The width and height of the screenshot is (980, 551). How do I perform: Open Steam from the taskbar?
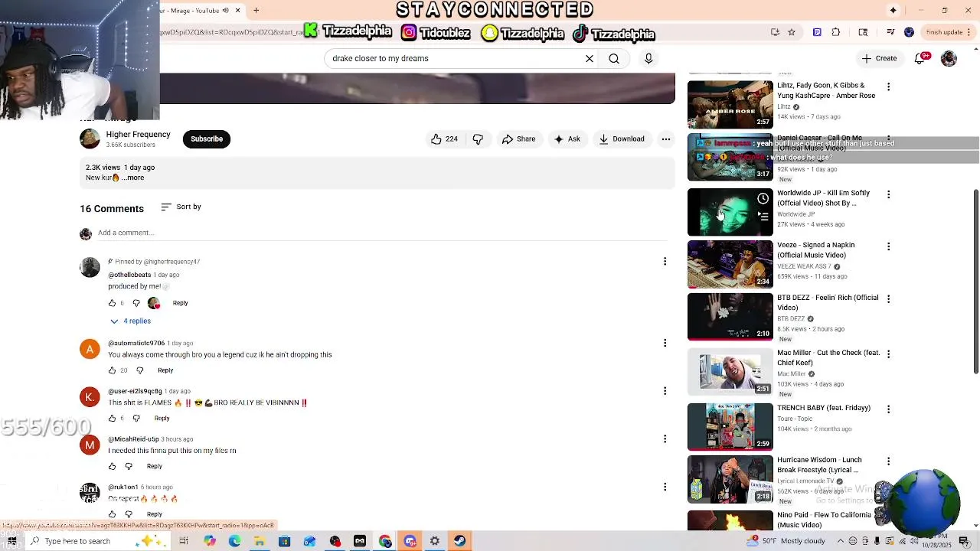pos(459,541)
